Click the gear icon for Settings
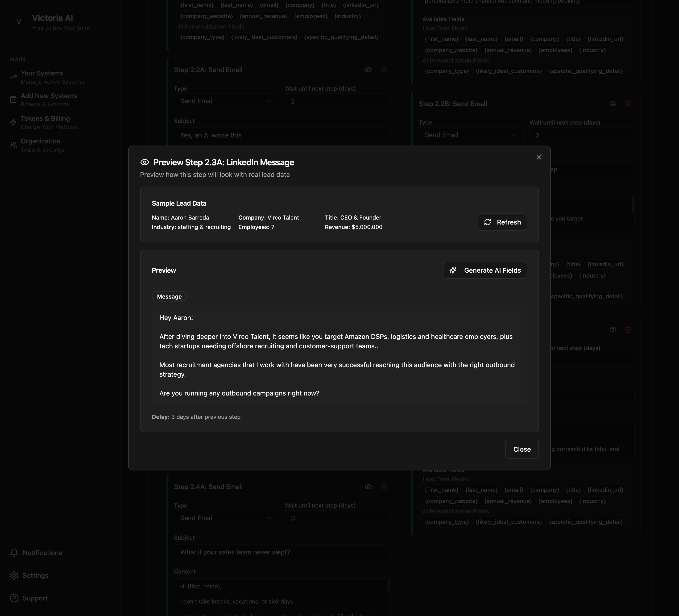This screenshot has width=679, height=616. (x=14, y=575)
